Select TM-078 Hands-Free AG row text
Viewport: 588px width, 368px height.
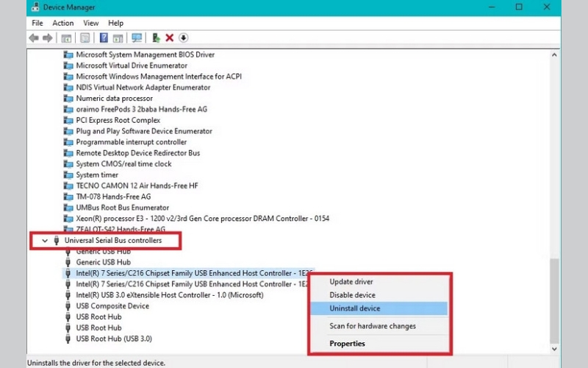click(113, 197)
